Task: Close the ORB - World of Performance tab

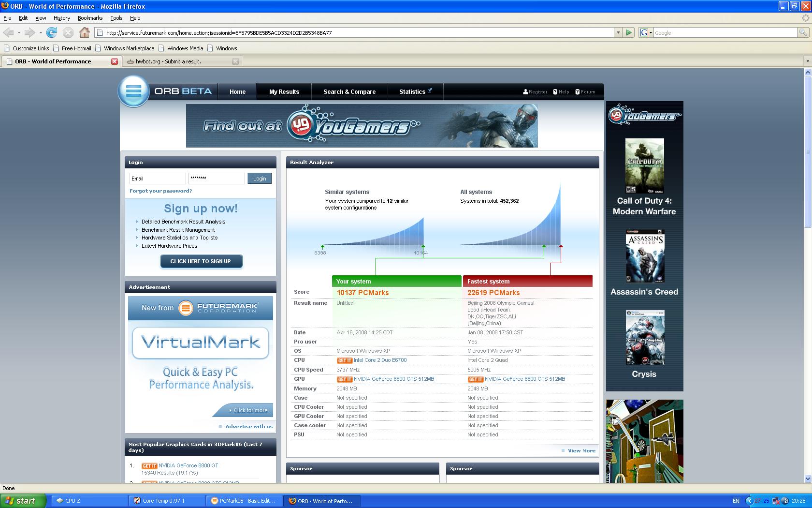Action: coord(115,61)
